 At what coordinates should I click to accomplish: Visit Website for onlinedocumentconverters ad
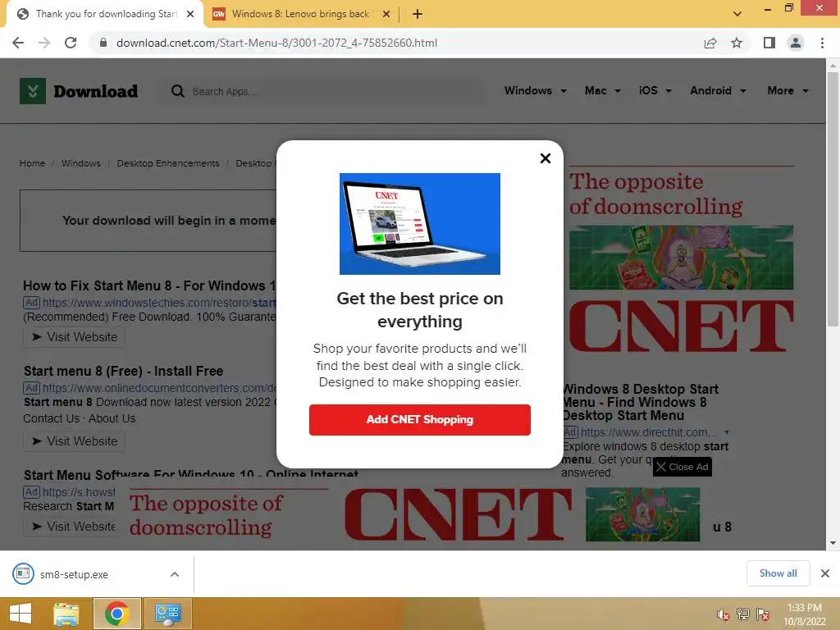[75, 441]
